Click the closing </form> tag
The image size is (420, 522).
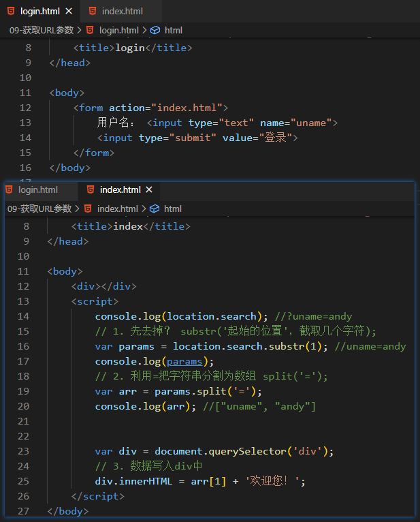point(94,153)
